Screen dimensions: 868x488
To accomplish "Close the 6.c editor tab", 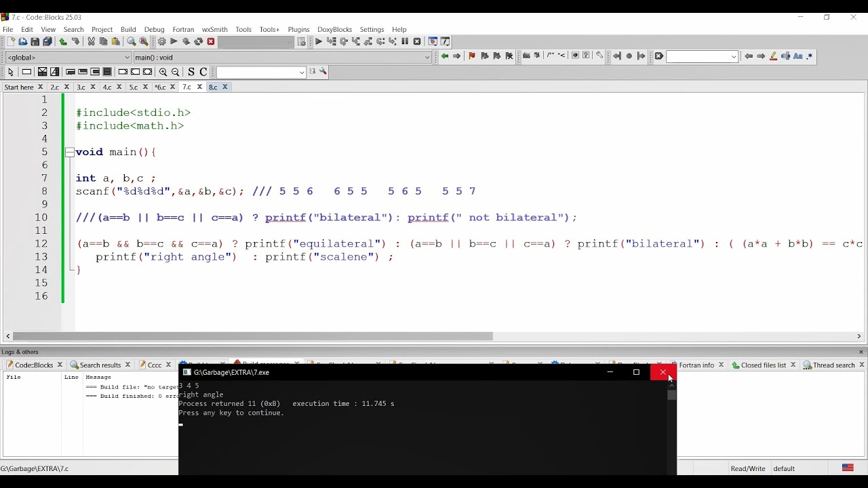I will [x=172, y=87].
